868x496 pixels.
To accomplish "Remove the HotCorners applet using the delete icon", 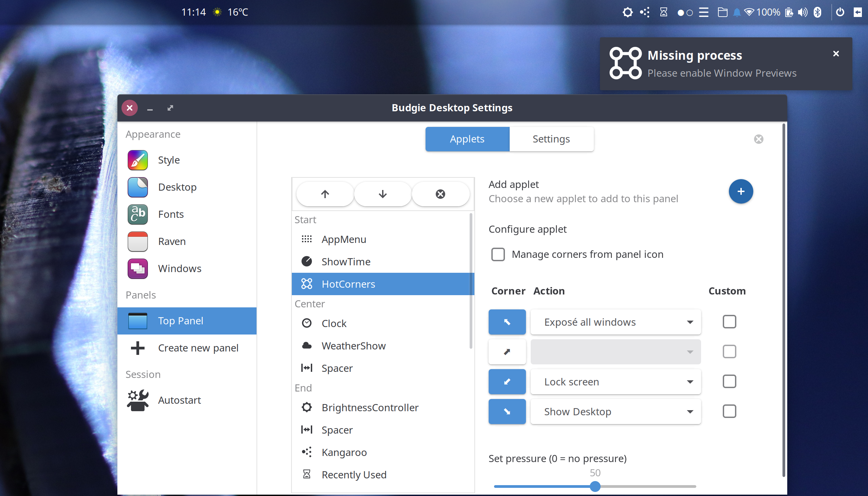I will click(440, 194).
